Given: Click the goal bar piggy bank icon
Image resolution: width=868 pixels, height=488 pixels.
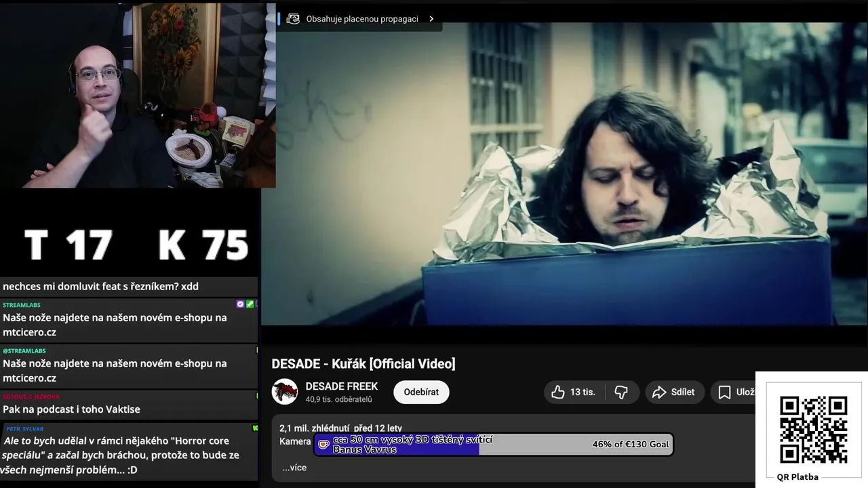Looking at the screenshot, I should pyautogui.click(x=323, y=445).
